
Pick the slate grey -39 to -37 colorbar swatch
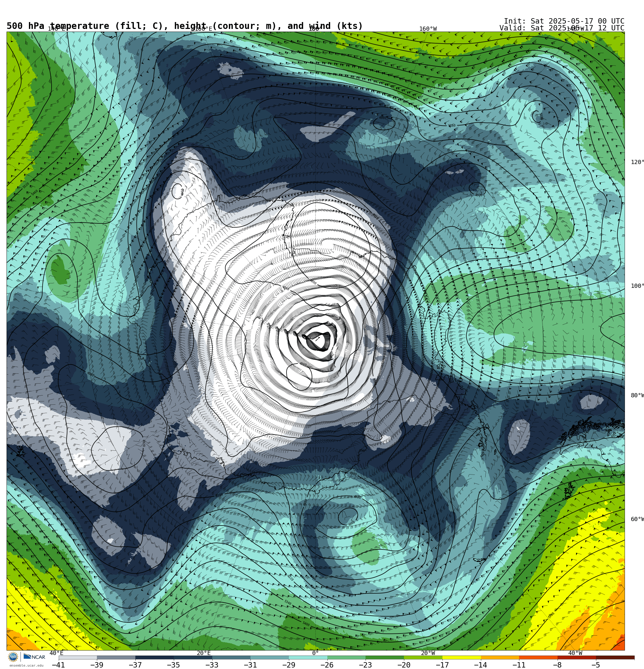click(116, 657)
